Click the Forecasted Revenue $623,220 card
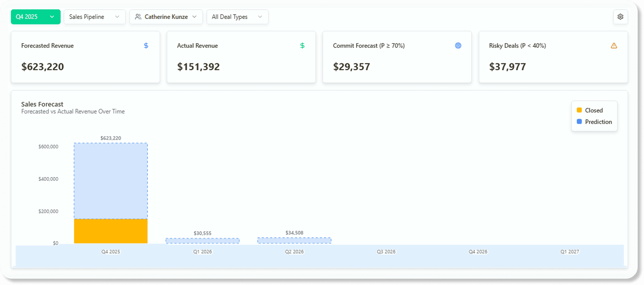The width and height of the screenshot is (644, 285). [x=85, y=57]
